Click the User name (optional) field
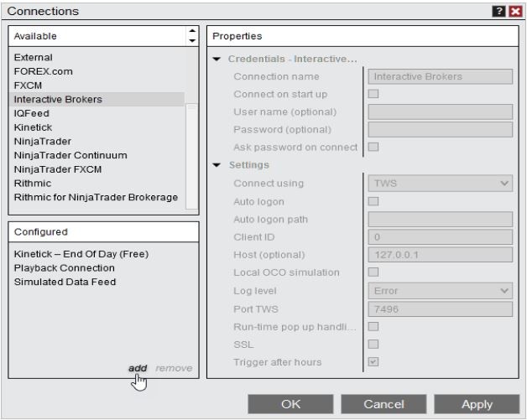The height and width of the screenshot is (420, 527). tap(441, 111)
